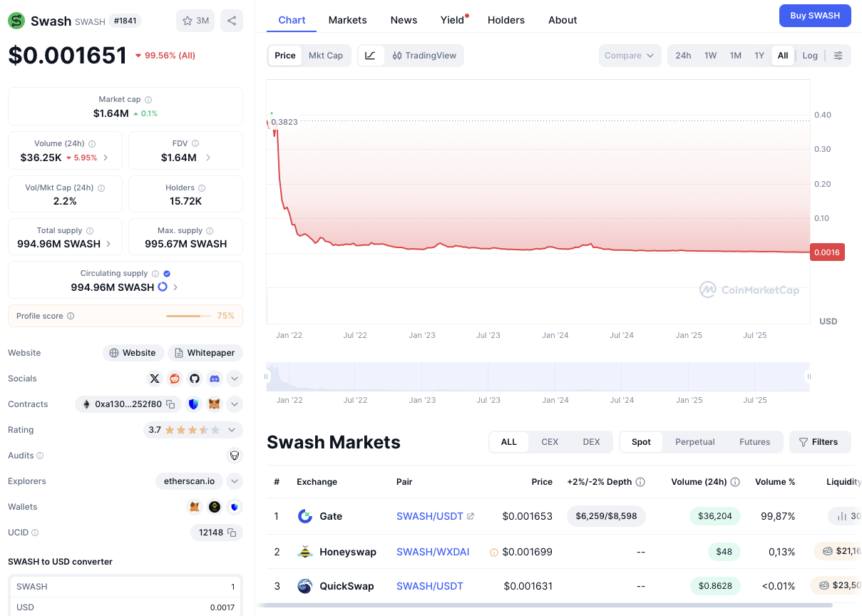Expand the Rating 3.7 details chevron
The width and height of the screenshot is (862, 616).
[x=232, y=430]
